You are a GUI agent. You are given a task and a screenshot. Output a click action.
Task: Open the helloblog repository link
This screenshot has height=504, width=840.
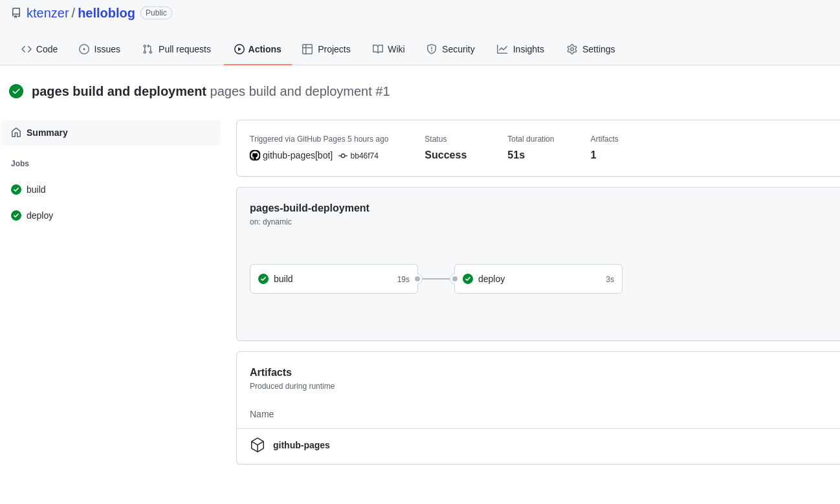pyautogui.click(x=106, y=13)
